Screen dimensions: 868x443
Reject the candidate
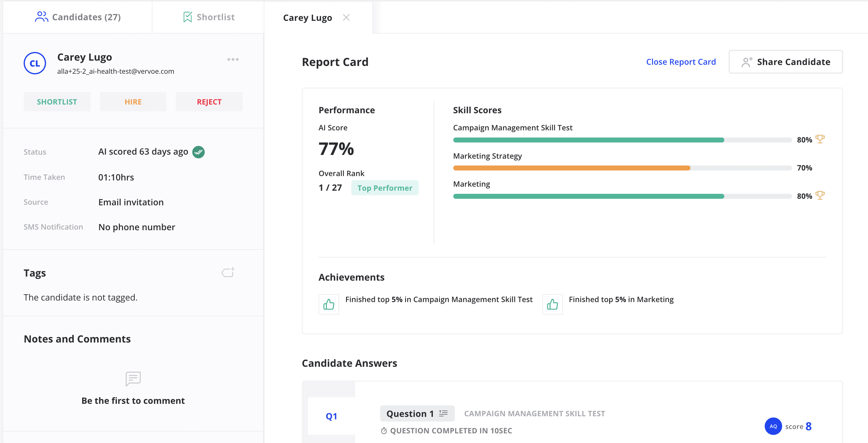[x=209, y=102]
